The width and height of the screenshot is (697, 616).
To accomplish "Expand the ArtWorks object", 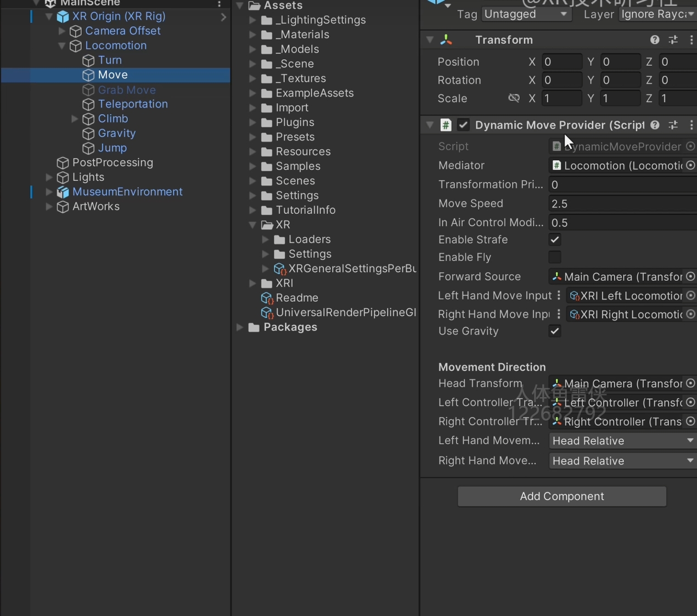I will [x=49, y=207].
